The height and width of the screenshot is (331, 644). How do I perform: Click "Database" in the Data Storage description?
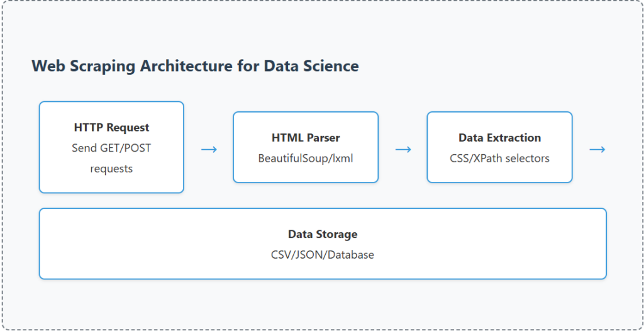(x=351, y=255)
